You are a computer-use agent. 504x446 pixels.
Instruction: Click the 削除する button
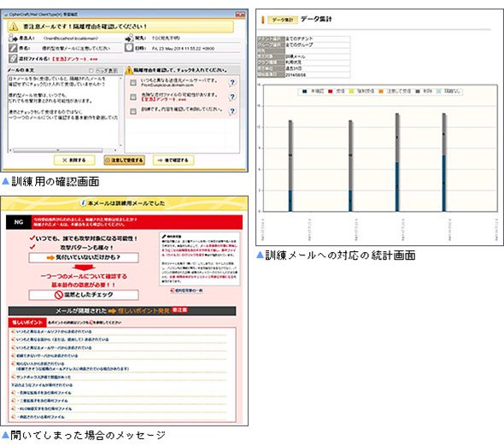pos(74,160)
